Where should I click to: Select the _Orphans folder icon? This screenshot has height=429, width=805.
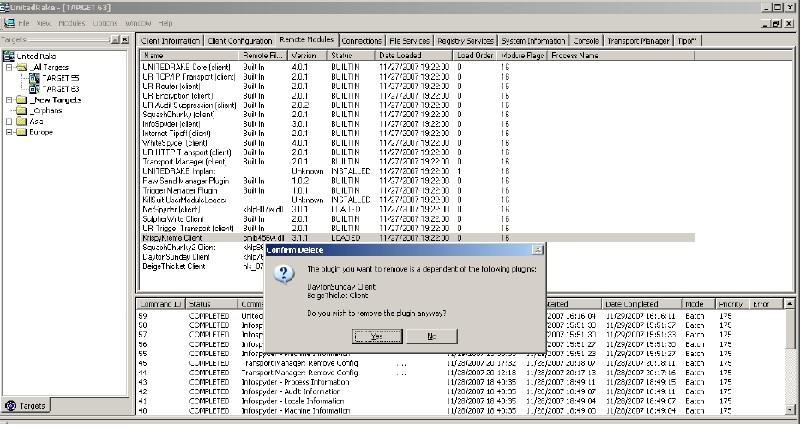(22, 110)
